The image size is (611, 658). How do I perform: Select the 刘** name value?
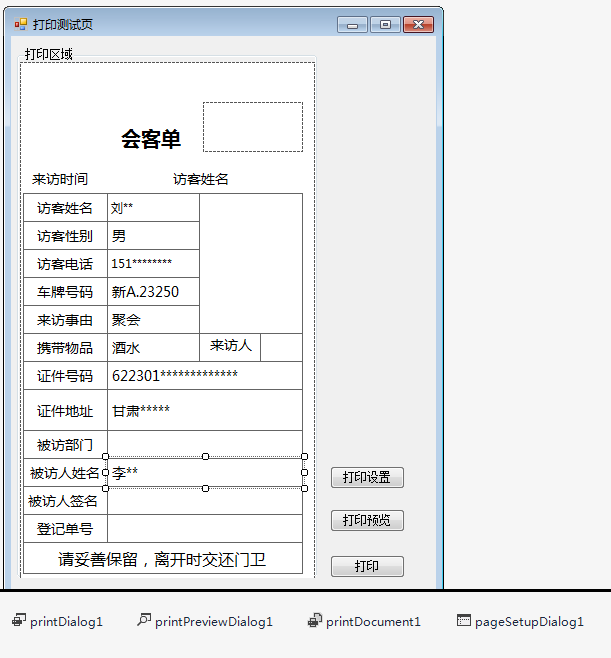122,208
